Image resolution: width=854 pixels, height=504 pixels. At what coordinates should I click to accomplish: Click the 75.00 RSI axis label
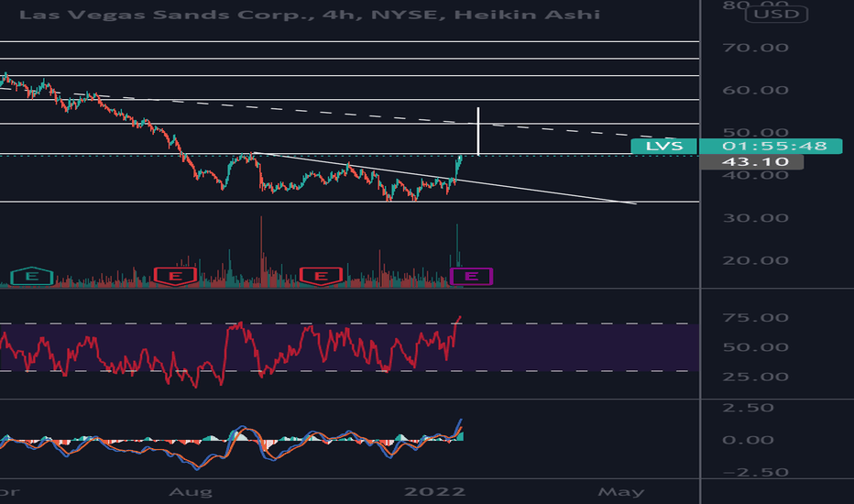[x=755, y=318]
